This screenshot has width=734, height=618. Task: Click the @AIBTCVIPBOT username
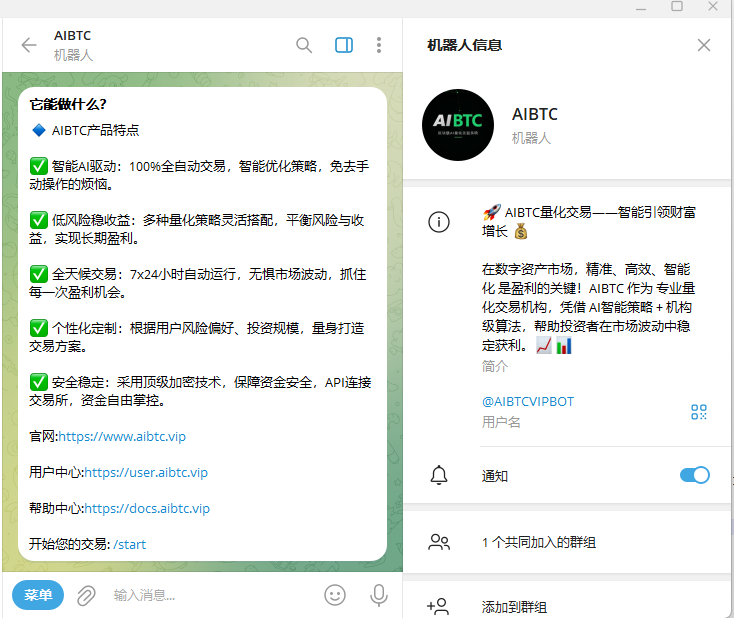pos(528,402)
